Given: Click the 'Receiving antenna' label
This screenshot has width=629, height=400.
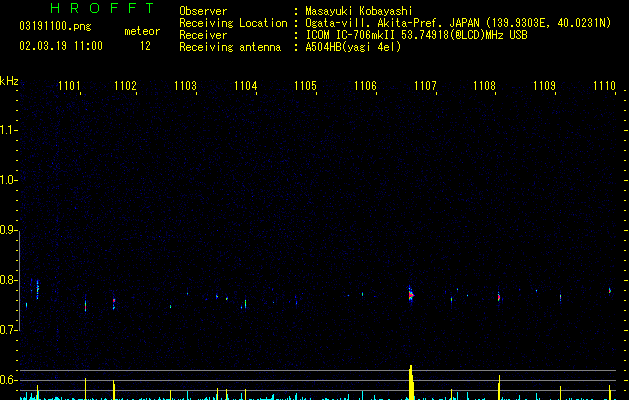Looking at the screenshot, I should pyautogui.click(x=230, y=47).
